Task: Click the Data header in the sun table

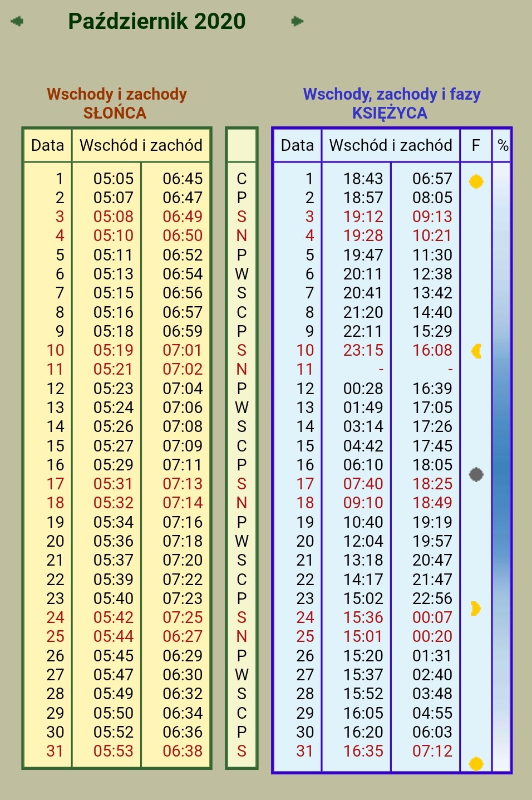Action: tap(48, 145)
